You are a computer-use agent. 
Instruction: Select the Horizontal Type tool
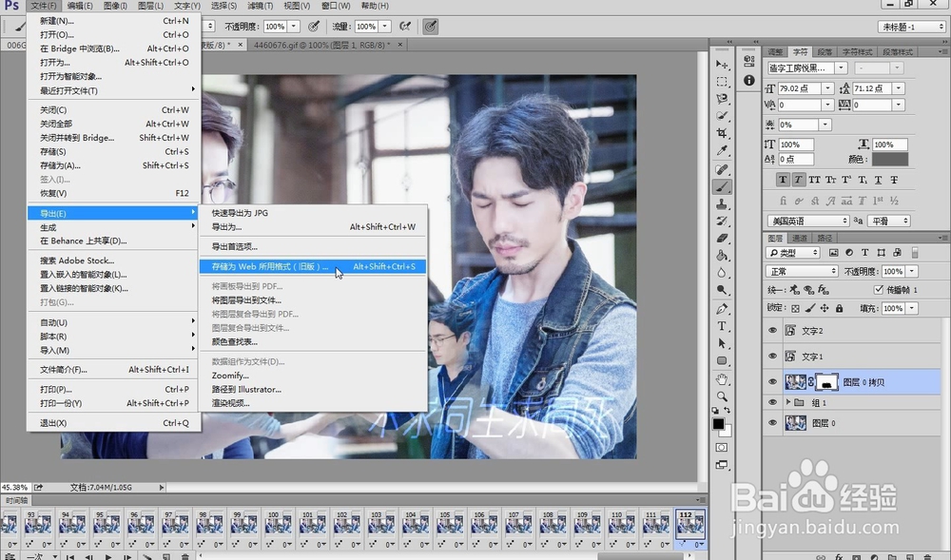pyautogui.click(x=722, y=326)
